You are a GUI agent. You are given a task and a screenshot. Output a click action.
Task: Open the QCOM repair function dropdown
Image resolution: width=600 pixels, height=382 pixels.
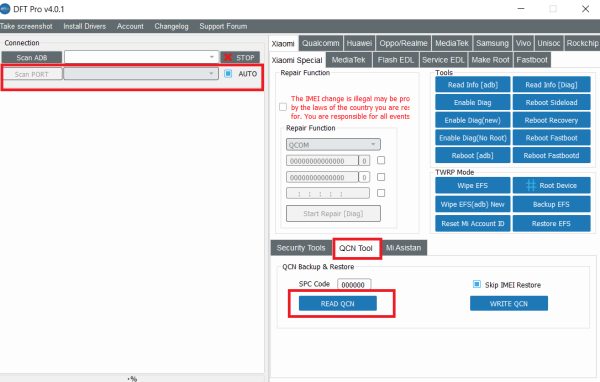[x=333, y=145]
